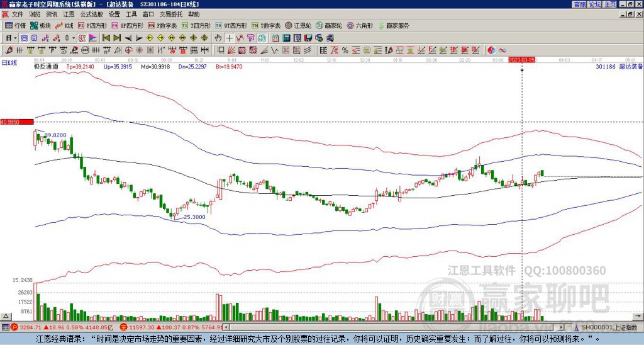Open 赢家服务 services
Viewport: 644px width, 345px height.
coord(394,25)
